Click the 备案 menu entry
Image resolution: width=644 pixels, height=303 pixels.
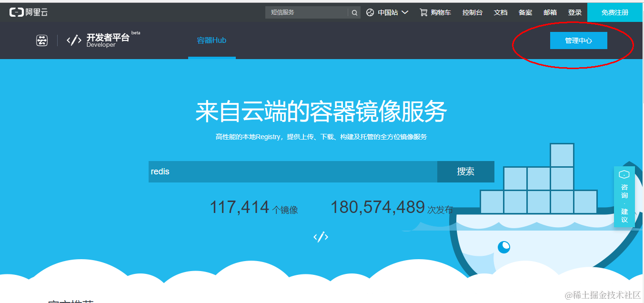click(525, 12)
